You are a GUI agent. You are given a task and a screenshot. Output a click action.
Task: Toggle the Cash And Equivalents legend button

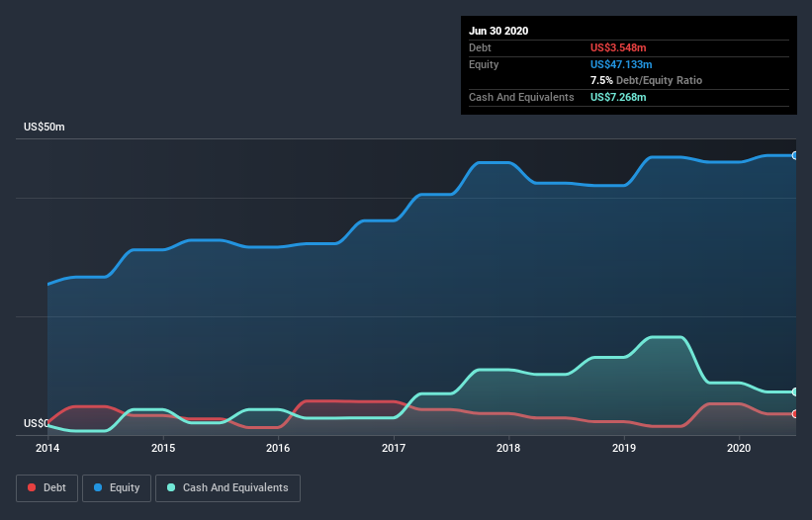(x=227, y=488)
